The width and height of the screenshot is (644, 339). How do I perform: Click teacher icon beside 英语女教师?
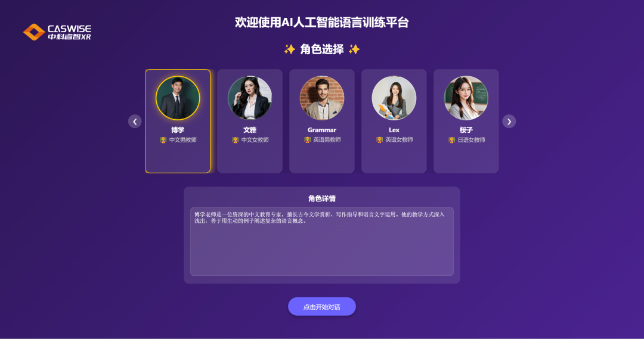pos(379,140)
